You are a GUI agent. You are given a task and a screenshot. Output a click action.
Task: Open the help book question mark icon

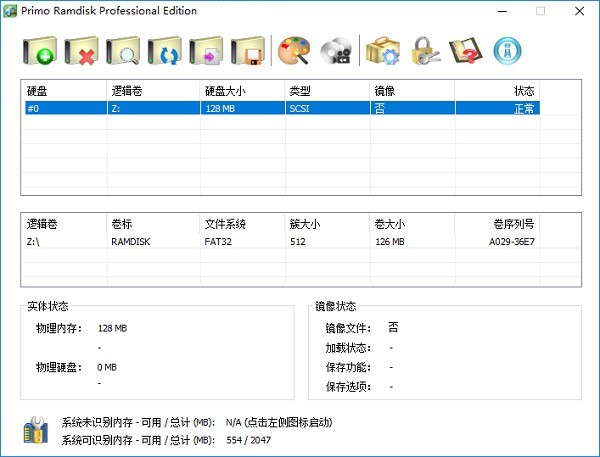point(466,51)
